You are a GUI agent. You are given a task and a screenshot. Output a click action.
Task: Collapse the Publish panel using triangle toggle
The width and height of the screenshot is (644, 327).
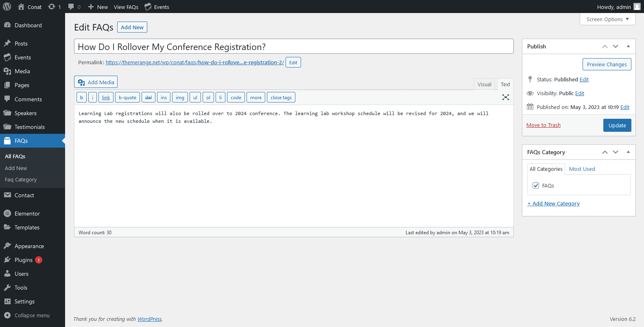click(628, 46)
